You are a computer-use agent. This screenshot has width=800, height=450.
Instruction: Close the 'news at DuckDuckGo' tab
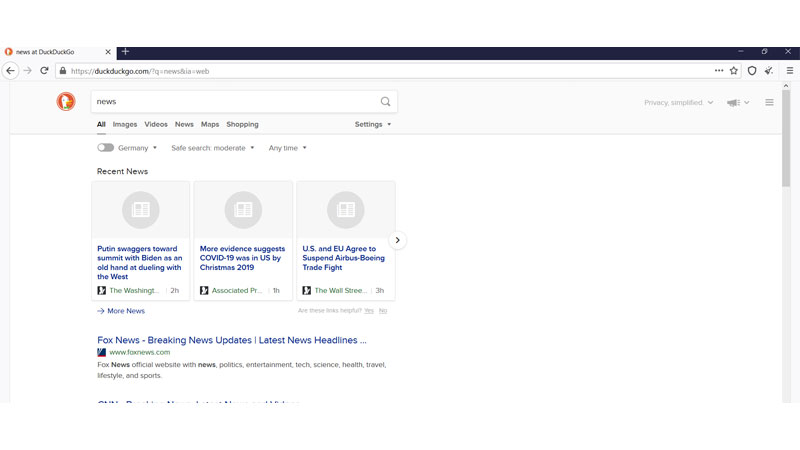[x=108, y=52]
